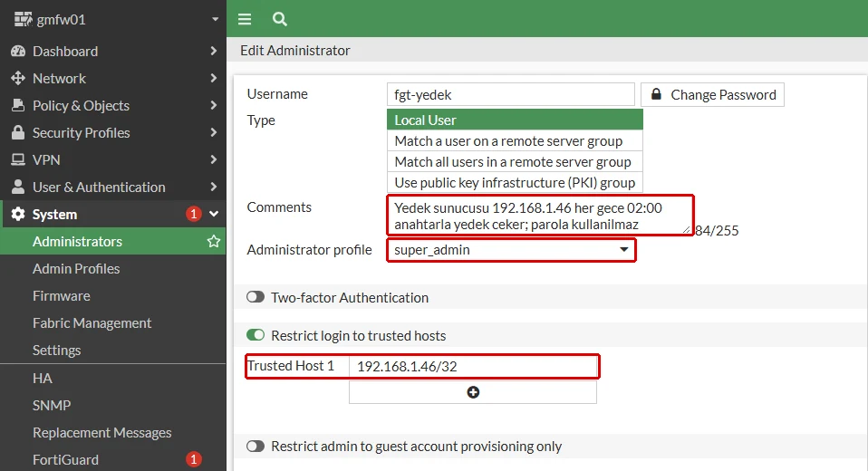Image resolution: width=868 pixels, height=471 pixels.
Task: Click the 84/255 character counter
Action: [x=717, y=230]
